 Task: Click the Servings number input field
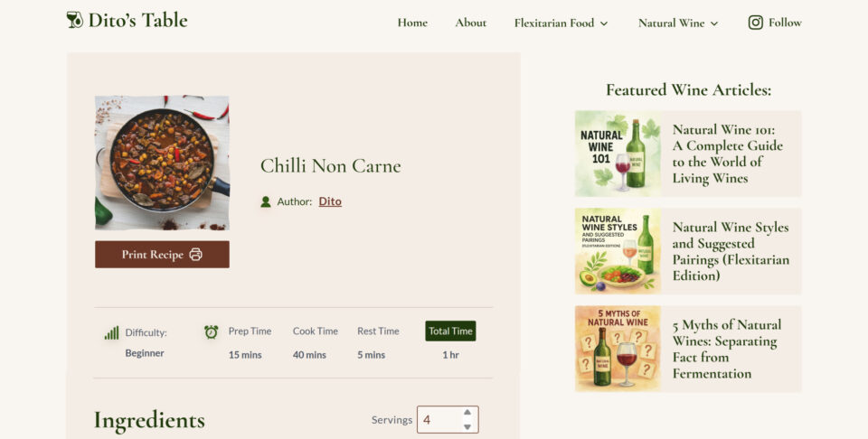(x=448, y=420)
